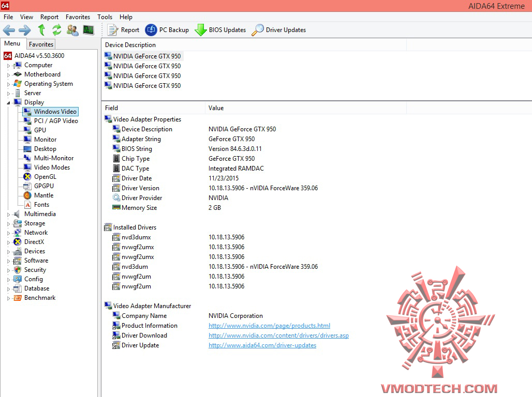Open the user management toolbar icon
The height and width of the screenshot is (397, 532).
point(72,30)
